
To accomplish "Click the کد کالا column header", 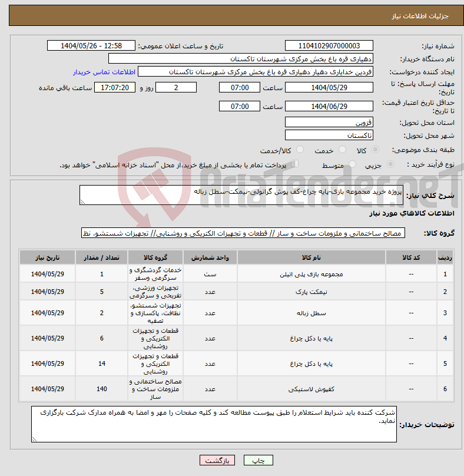I will point(411,257).
